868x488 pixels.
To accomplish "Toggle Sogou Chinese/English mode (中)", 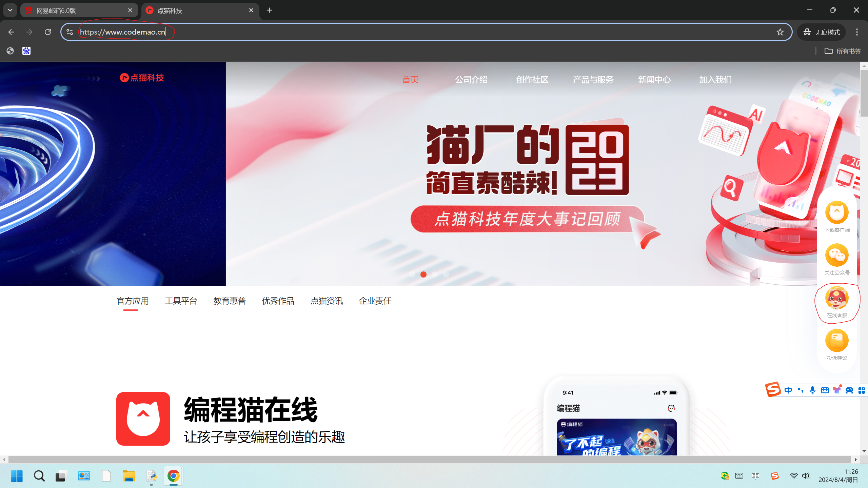I will pos(788,390).
